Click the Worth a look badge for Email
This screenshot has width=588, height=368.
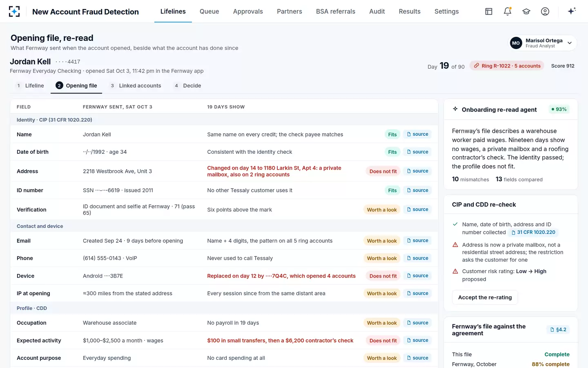point(382,241)
